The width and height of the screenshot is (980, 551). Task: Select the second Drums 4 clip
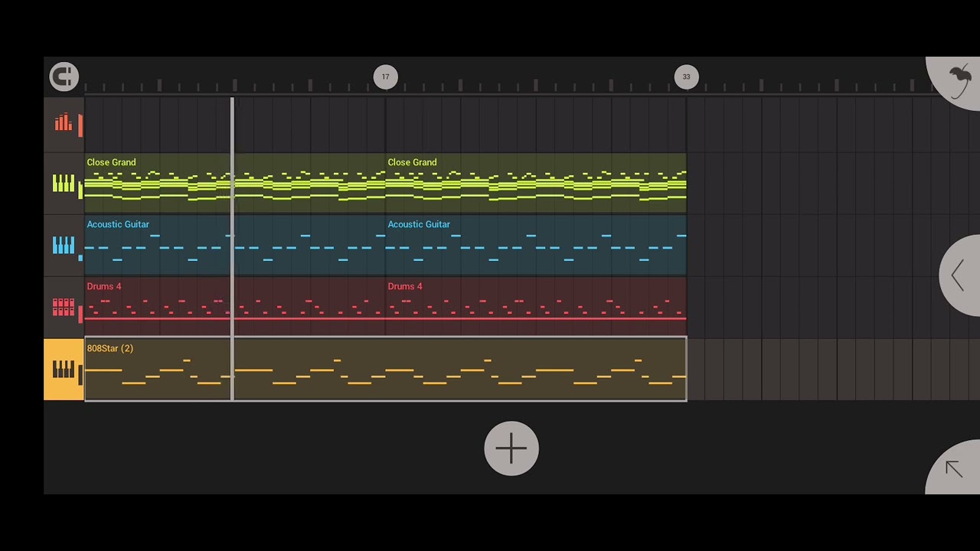536,307
